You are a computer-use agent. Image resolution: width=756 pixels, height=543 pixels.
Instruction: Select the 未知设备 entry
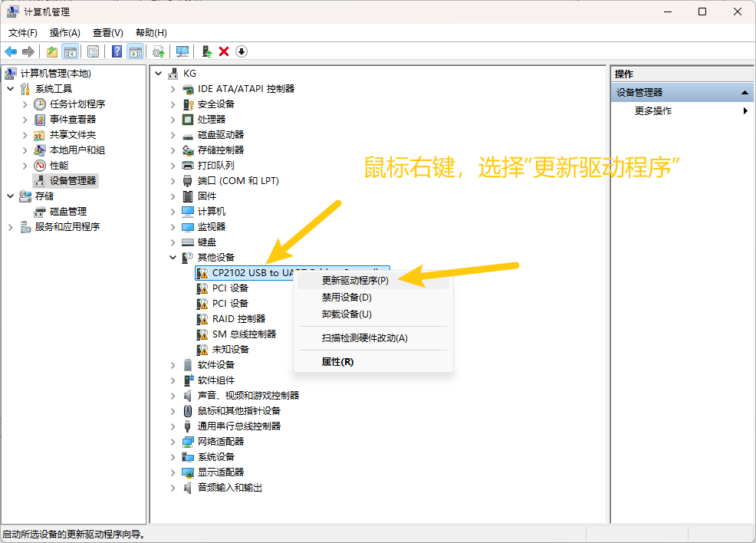[231, 350]
